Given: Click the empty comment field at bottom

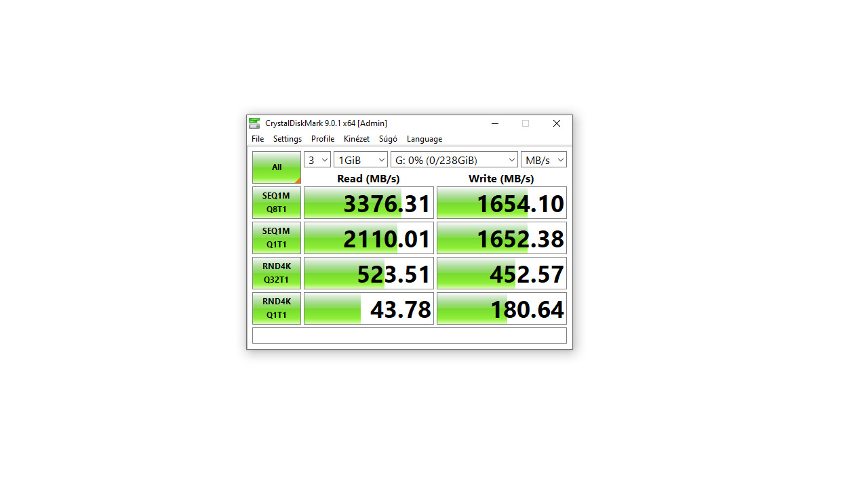Looking at the screenshot, I should pyautogui.click(x=410, y=335).
